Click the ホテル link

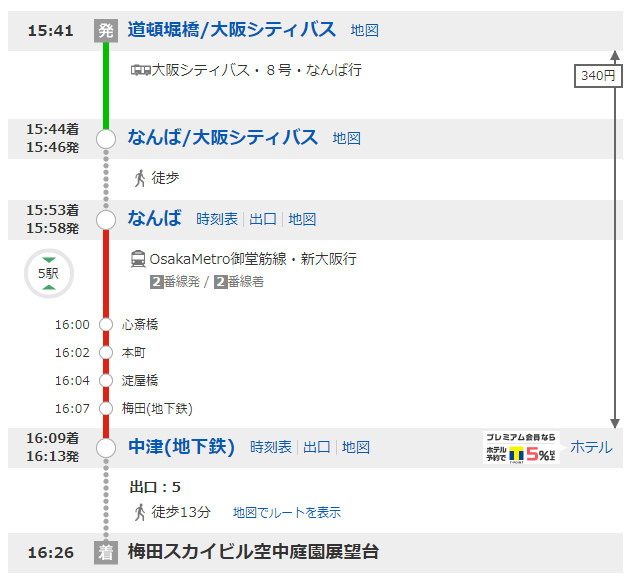tap(591, 447)
